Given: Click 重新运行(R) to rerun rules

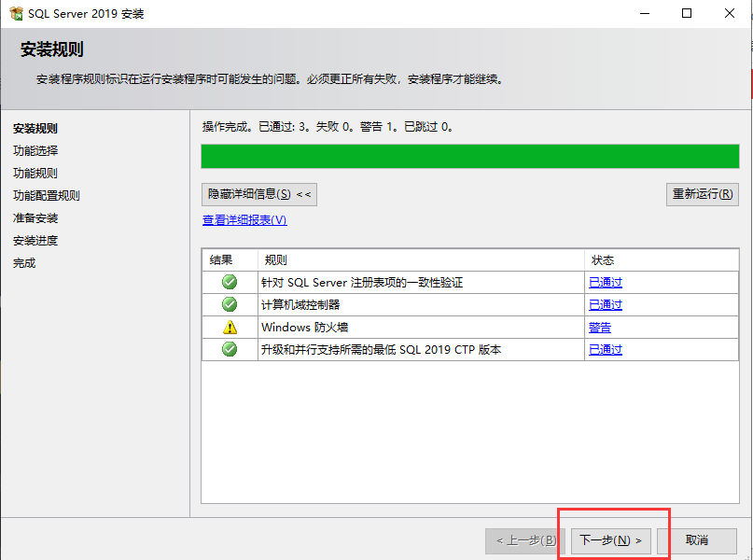Looking at the screenshot, I should coord(702,194).
